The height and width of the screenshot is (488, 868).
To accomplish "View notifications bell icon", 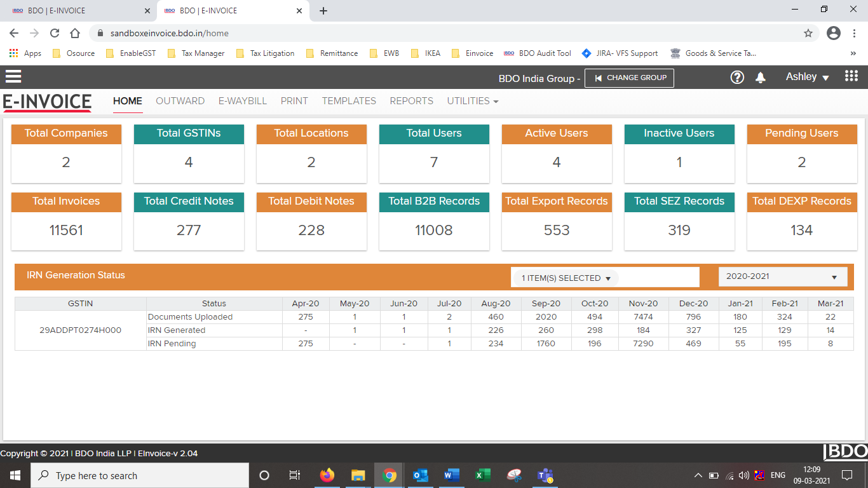I will point(760,78).
